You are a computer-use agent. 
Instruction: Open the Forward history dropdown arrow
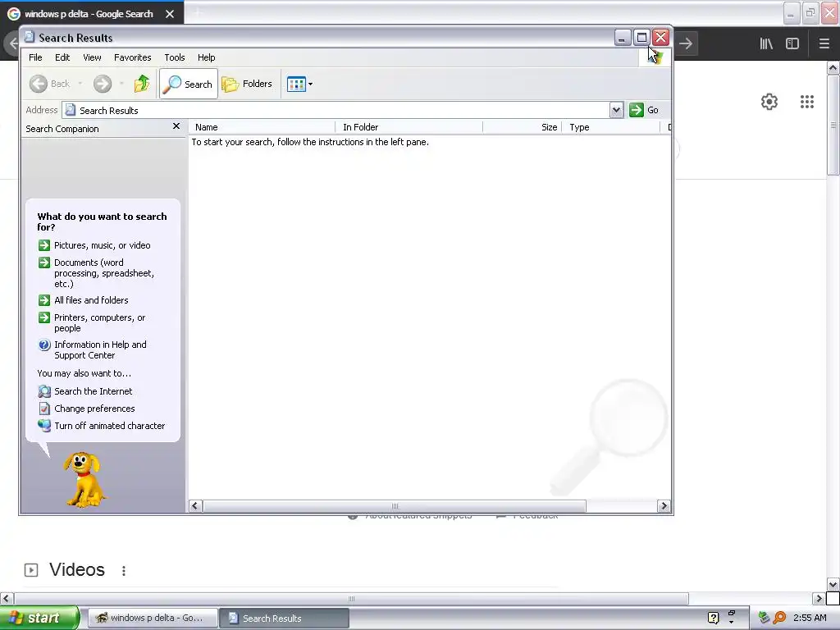pos(121,84)
